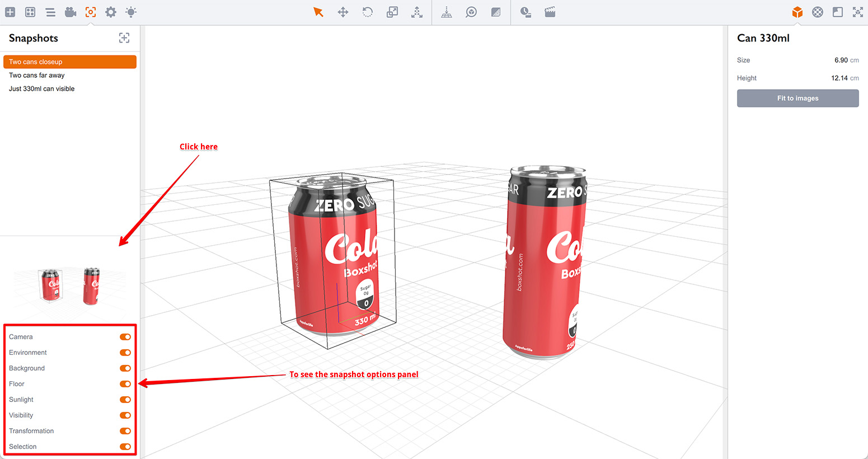868x459 pixels.
Task: Toggle the Camera snapshot option off
Action: coord(125,337)
